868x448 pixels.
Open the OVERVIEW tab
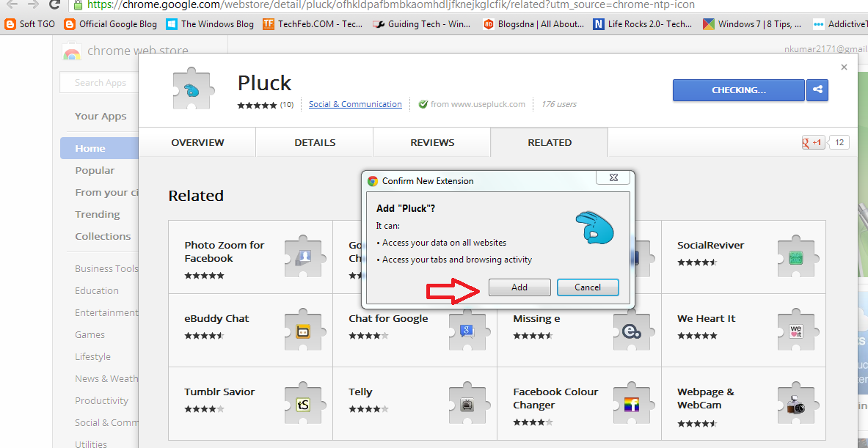[197, 143]
